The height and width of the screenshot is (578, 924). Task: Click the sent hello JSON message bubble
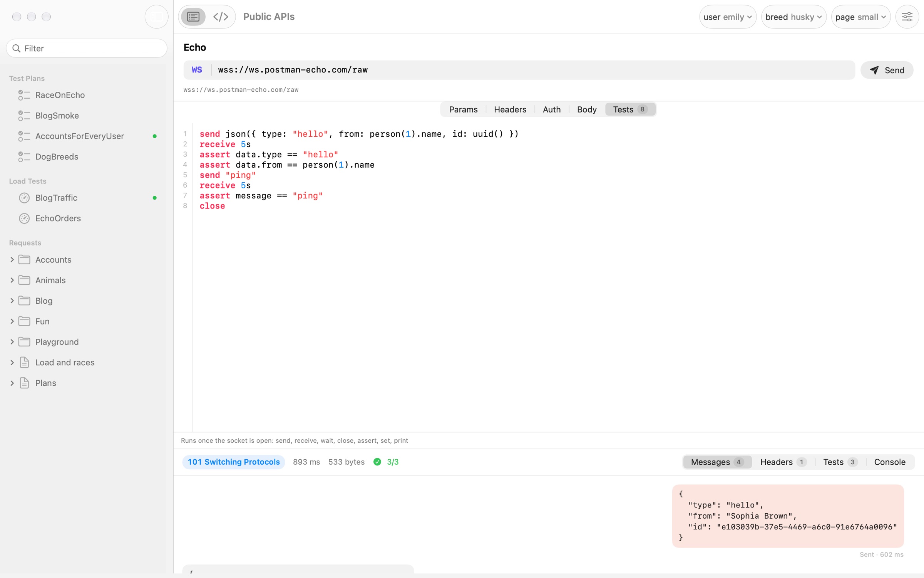[x=788, y=516]
